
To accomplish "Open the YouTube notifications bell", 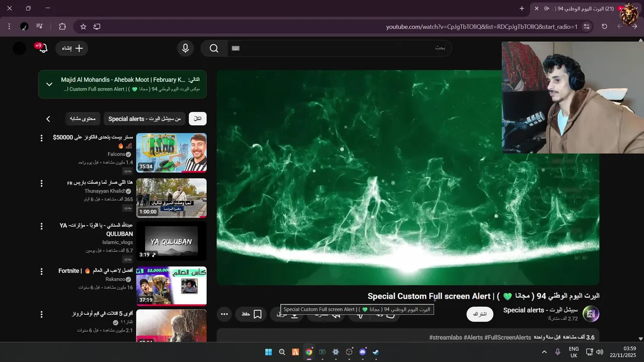I will [x=43, y=48].
